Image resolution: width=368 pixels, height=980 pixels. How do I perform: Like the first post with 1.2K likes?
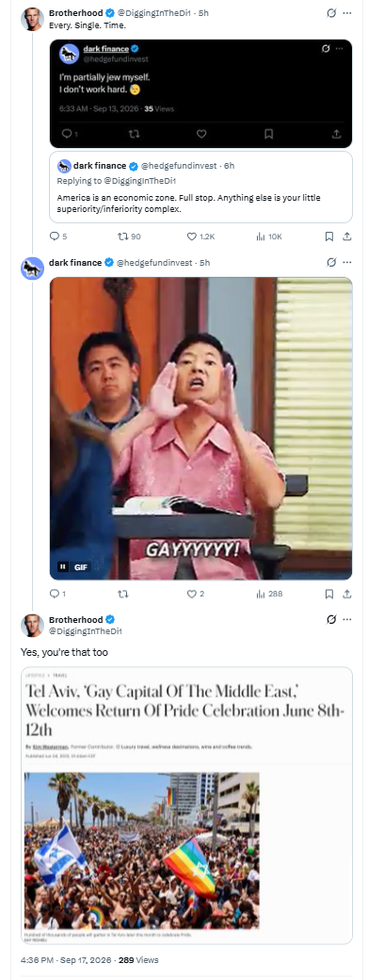click(x=200, y=237)
